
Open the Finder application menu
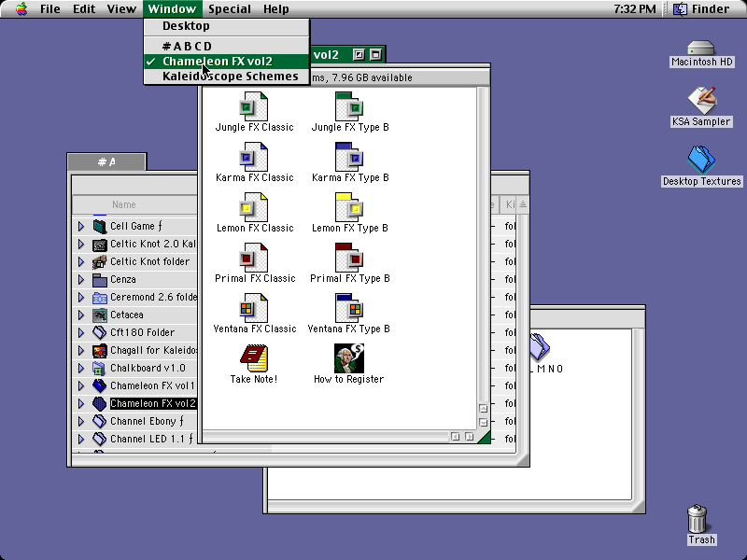(x=701, y=9)
